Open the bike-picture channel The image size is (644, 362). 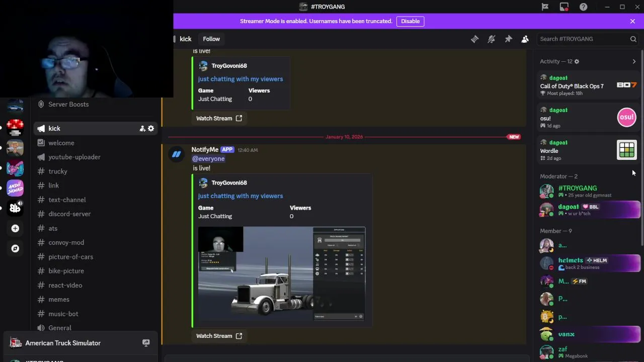[96, 270]
